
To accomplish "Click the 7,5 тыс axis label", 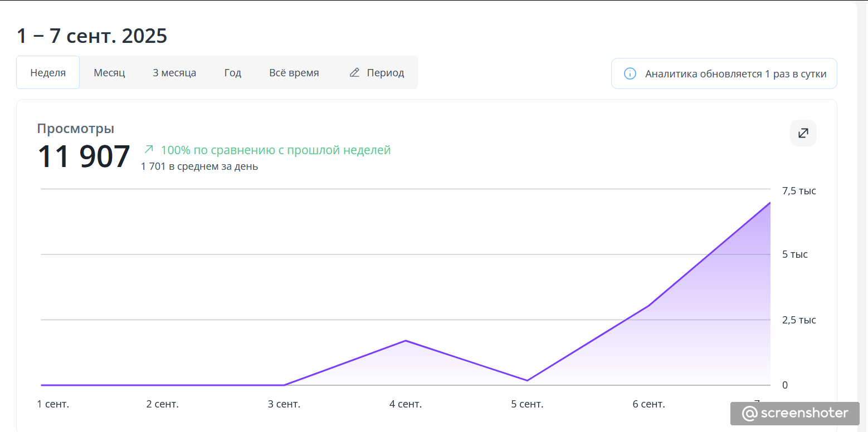I will tap(799, 191).
